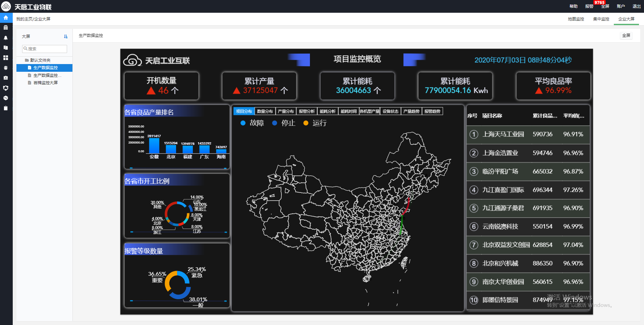The width and height of the screenshot is (644, 325).
Task: Click the rank 5 circle badge for 九江通源子桑君
Action: (474, 208)
